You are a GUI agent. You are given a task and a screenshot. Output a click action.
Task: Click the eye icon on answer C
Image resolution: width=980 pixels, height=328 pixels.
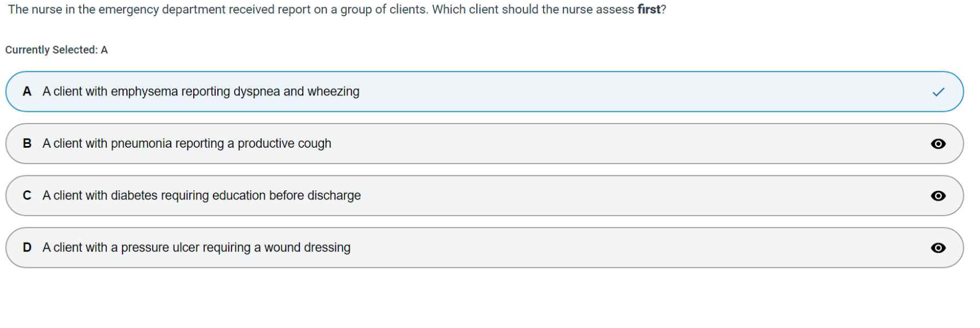coord(938,196)
